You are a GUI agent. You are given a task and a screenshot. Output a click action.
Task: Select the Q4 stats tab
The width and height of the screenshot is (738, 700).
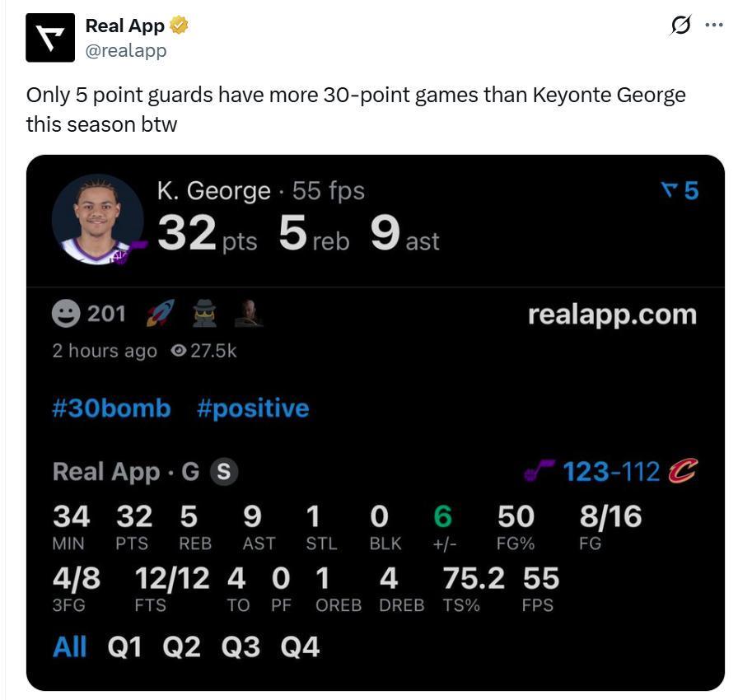[x=300, y=647]
